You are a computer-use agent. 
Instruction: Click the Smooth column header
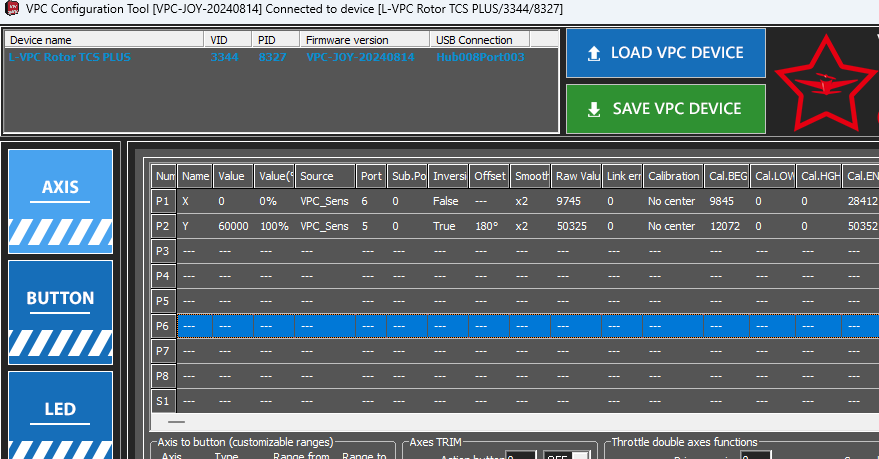coord(530,176)
